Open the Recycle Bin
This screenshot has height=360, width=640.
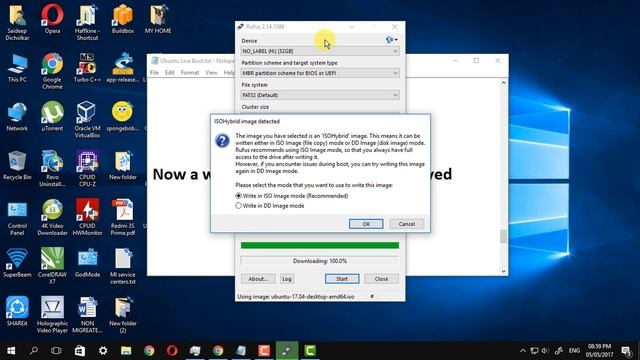point(17,165)
